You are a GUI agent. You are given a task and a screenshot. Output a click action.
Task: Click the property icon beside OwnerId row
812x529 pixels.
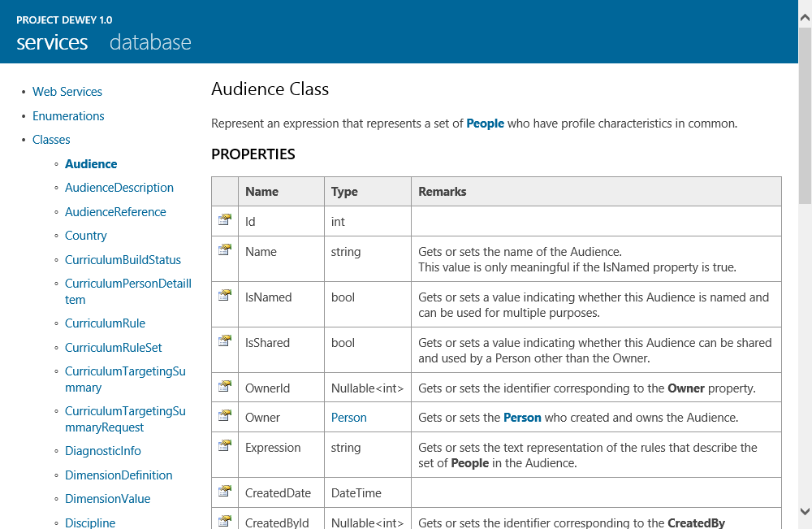click(x=225, y=386)
